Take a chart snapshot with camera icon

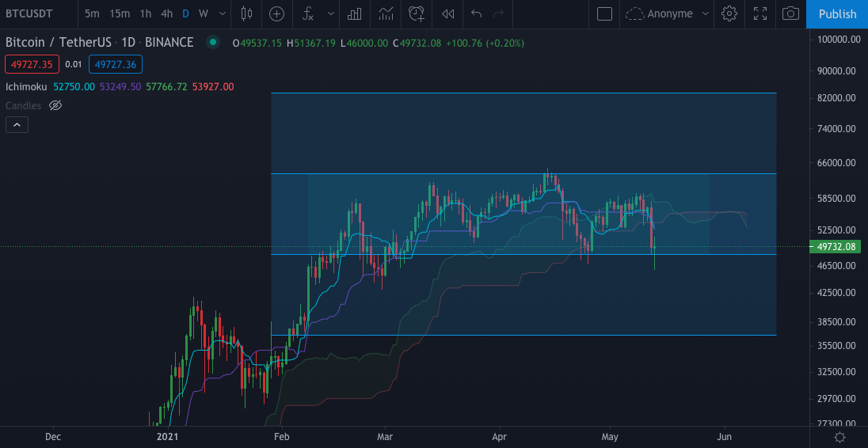pyautogui.click(x=790, y=13)
